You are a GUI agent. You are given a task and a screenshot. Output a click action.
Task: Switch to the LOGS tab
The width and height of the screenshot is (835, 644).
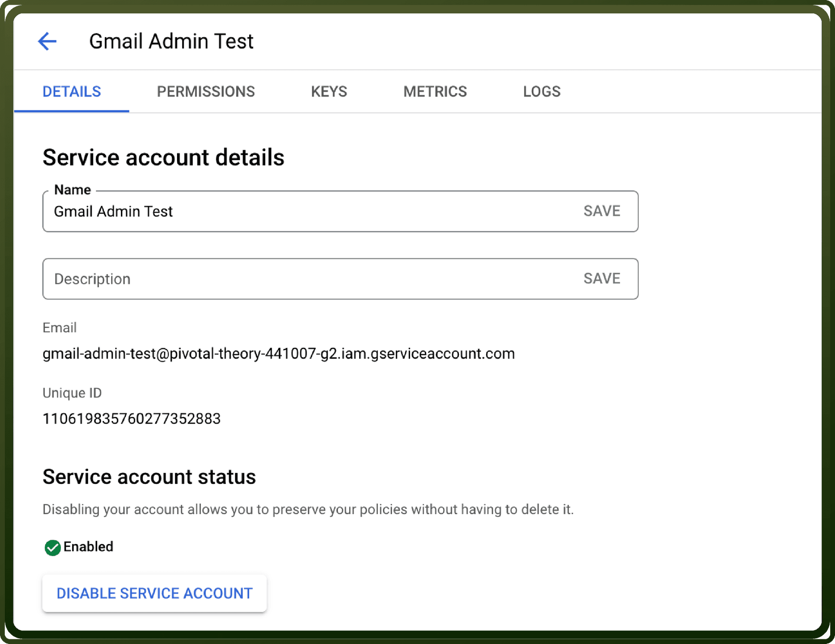click(x=542, y=92)
